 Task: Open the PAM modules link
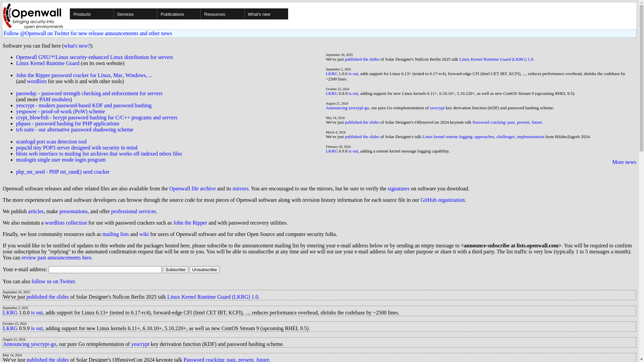(x=55, y=100)
